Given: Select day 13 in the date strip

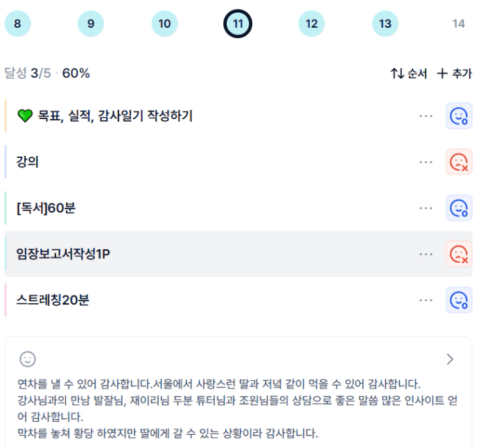Looking at the screenshot, I should [385, 24].
